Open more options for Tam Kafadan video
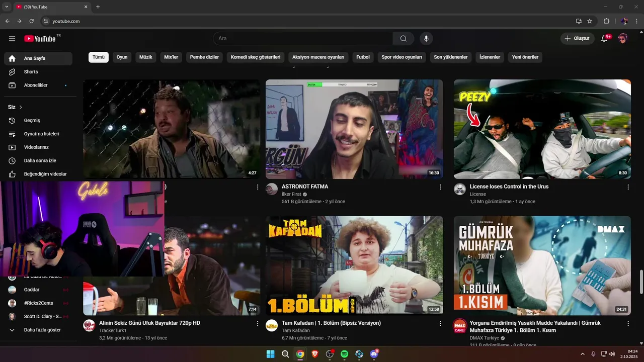 pos(440,323)
